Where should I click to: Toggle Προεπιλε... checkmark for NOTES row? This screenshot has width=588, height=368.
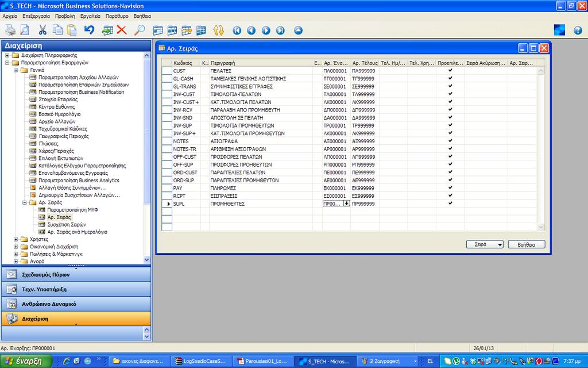(450, 141)
